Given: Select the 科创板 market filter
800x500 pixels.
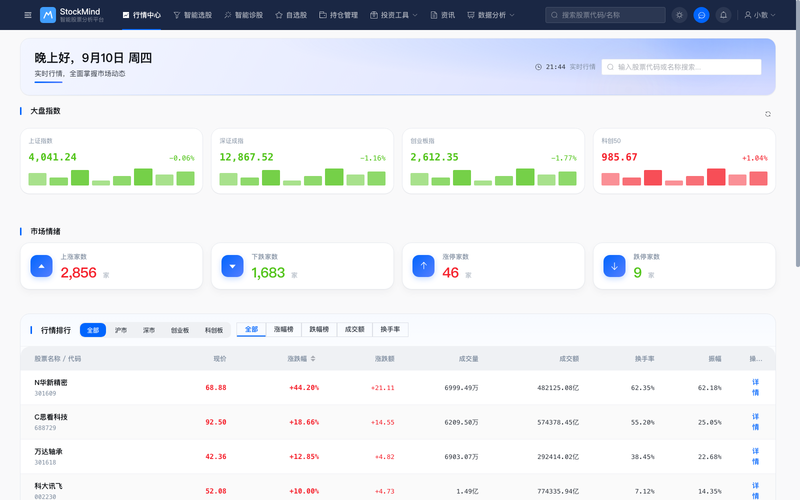Looking at the screenshot, I should point(214,330).
